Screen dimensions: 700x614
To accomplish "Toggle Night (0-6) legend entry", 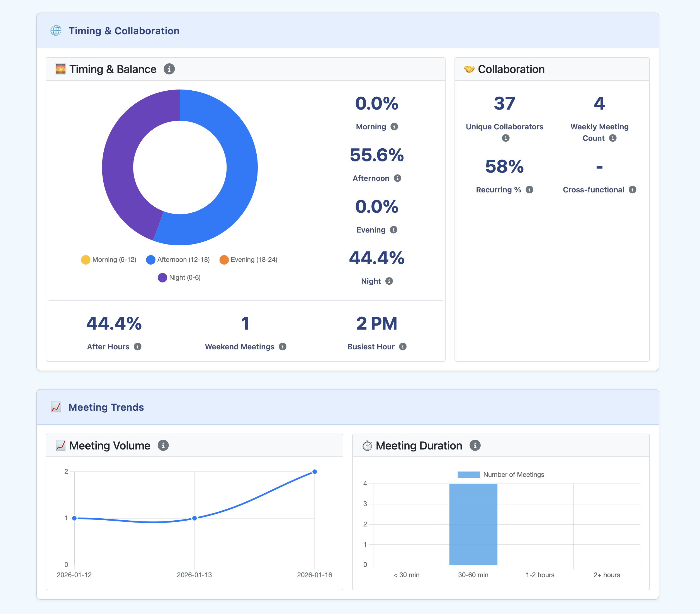I will 179,277.
